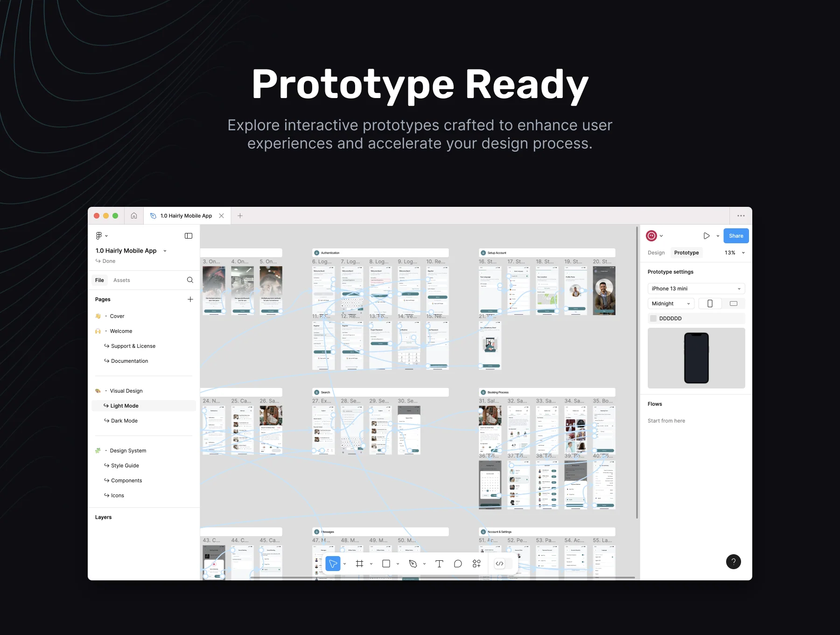This screenshot has height=635, width=840.
Task: Select the Account & Settings section label
Action: pos(499,532)
